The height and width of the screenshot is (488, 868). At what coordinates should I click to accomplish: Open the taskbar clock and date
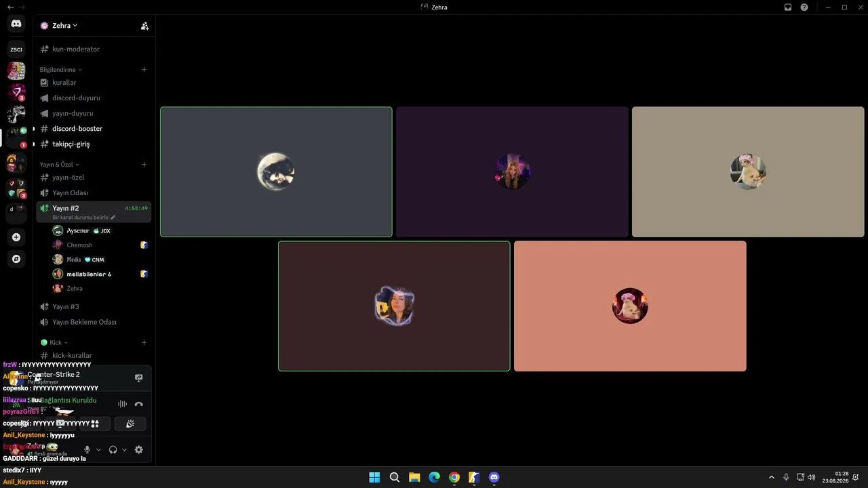pos(835,477)
